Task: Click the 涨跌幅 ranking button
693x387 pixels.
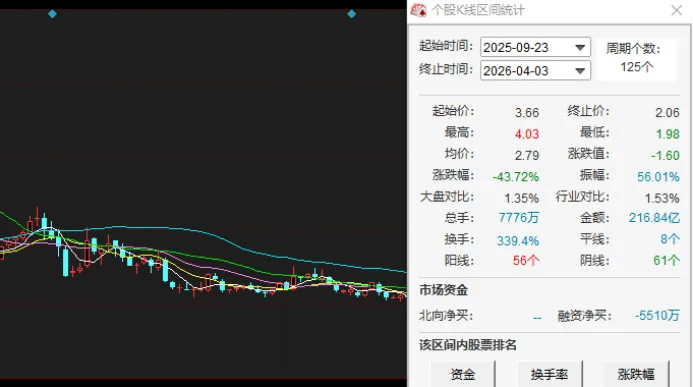Action: (636, 374)
